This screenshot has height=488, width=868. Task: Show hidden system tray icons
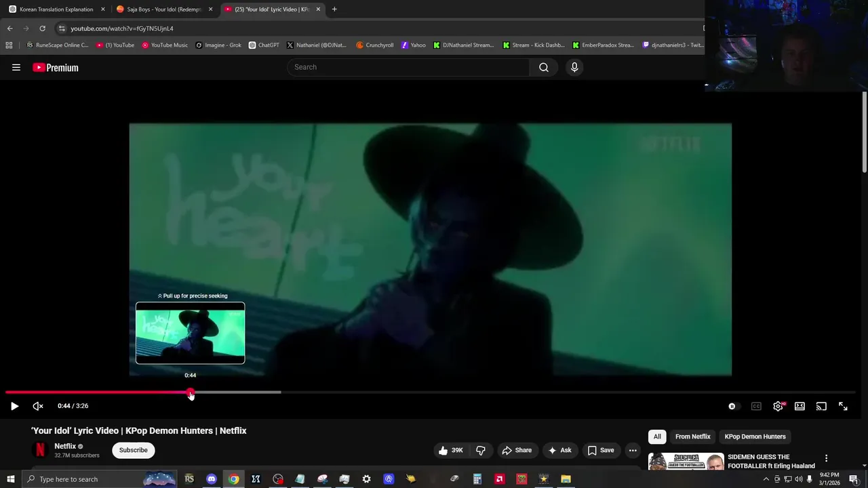(766, 479)
